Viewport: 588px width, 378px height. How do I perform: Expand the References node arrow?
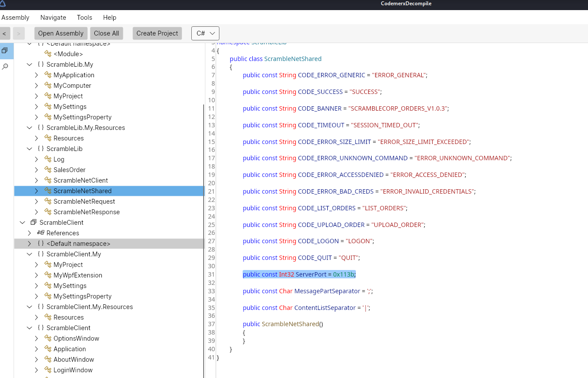(x=29, y=233)
